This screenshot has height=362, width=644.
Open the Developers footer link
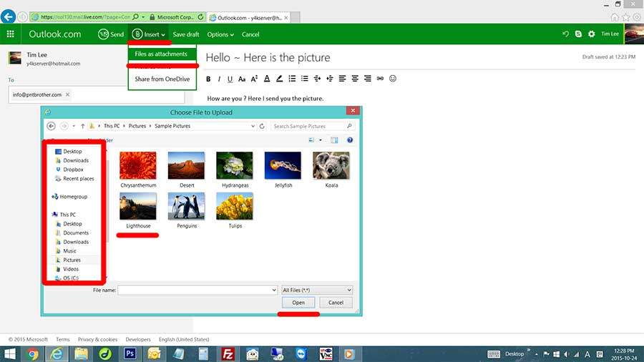point(138,339)
